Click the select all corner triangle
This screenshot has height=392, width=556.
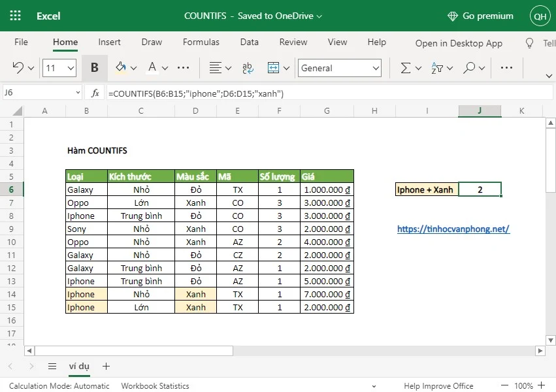(x=18, y=111)
